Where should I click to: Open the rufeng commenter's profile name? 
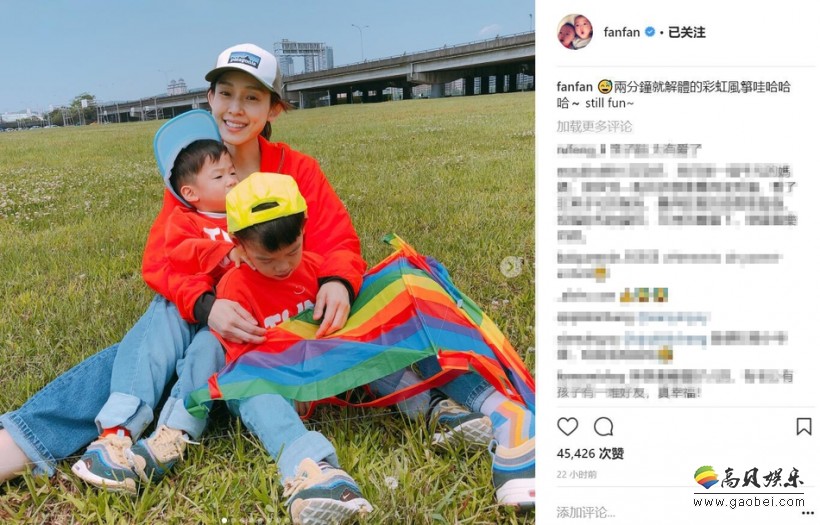pyautogui.click(x=576, y=151)
